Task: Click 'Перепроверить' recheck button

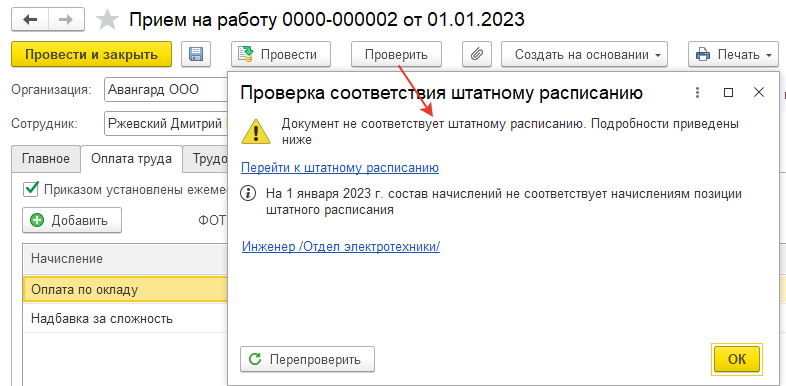Action: point(307,359)
